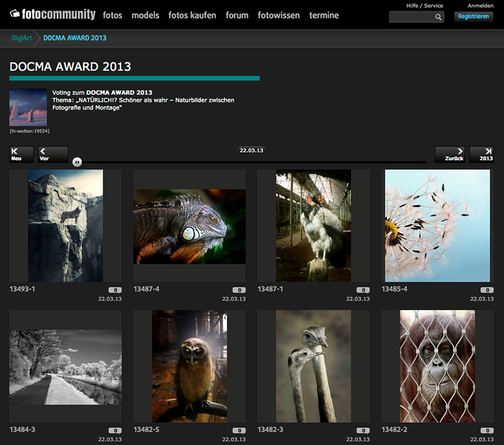Open the DOCMA Award section thumbnail
This screenshot has width=504, height=445.
28,107
